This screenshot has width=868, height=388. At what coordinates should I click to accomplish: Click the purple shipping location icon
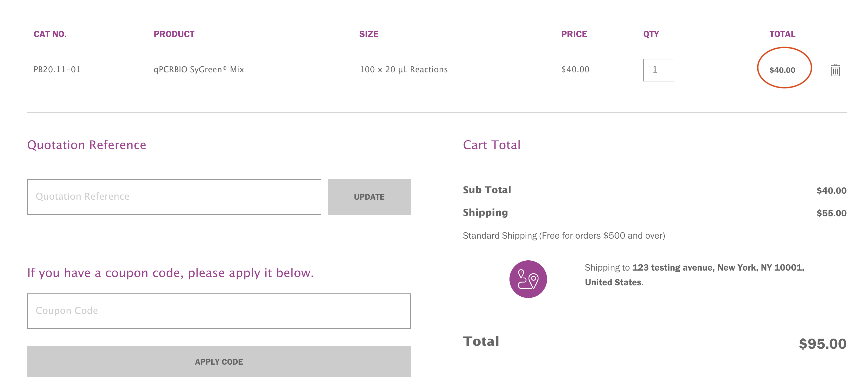coord(528,279)
